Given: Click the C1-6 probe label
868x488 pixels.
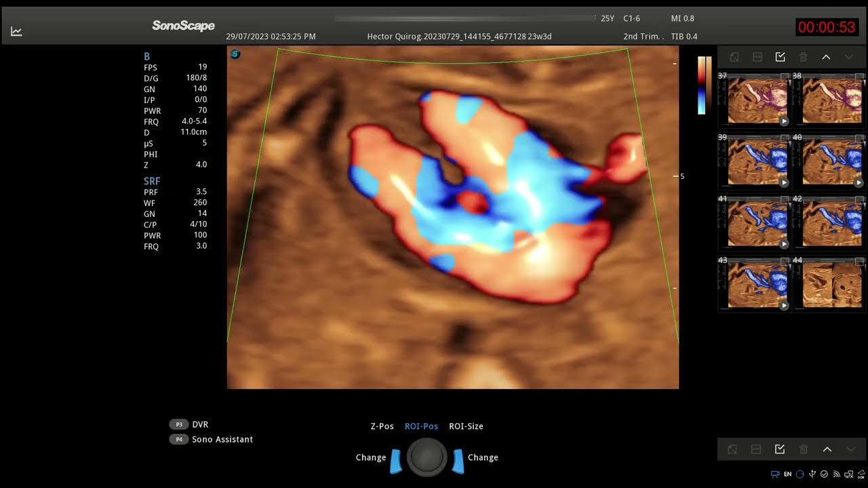Looking at the screenshot, I should click(x=631, y=18).
